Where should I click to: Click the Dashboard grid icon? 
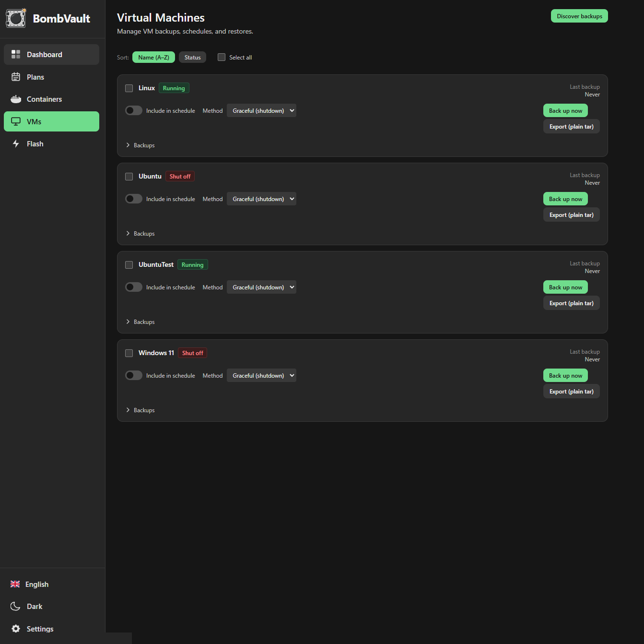tap(16, 54)
